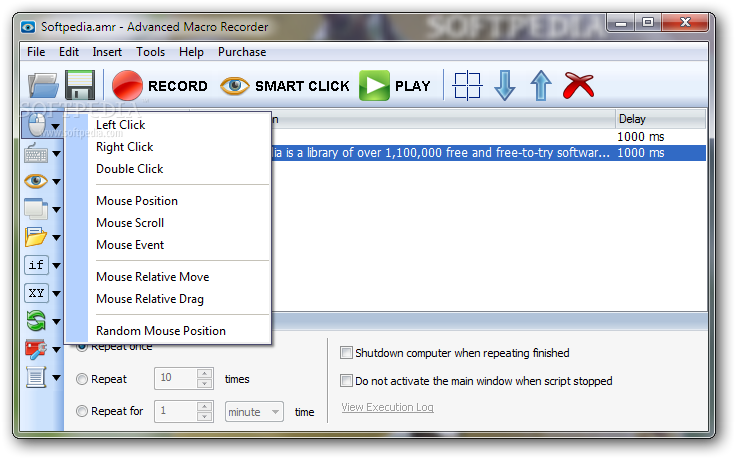Viewport: 736px width, 459px height.
Task: Expand the list document dropdown arrow
Action: click(x=56, y=377)
